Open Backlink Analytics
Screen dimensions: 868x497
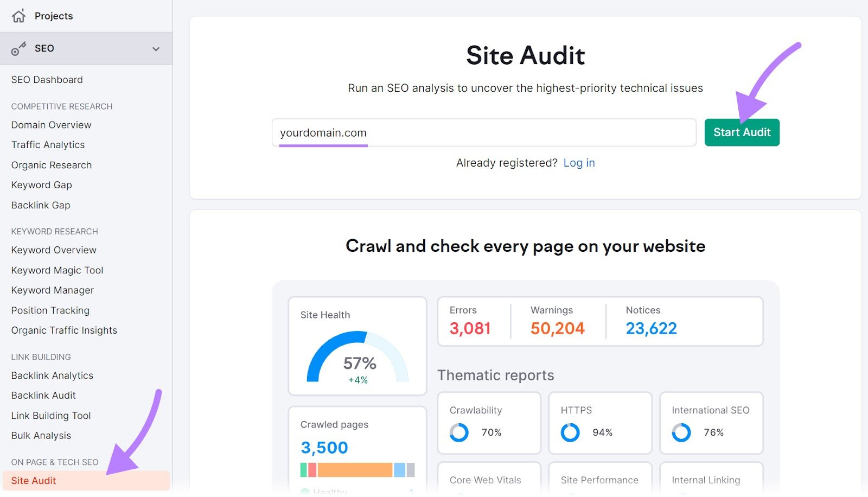click(52, 375)
